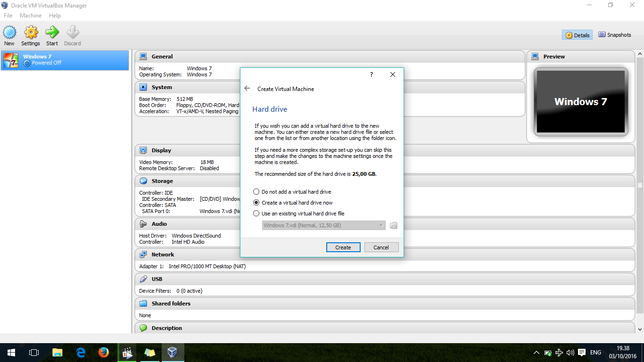Screen dimensions: 644x362
Task: Go back using the wizard back arrow
Action: [x=247, y=89]
